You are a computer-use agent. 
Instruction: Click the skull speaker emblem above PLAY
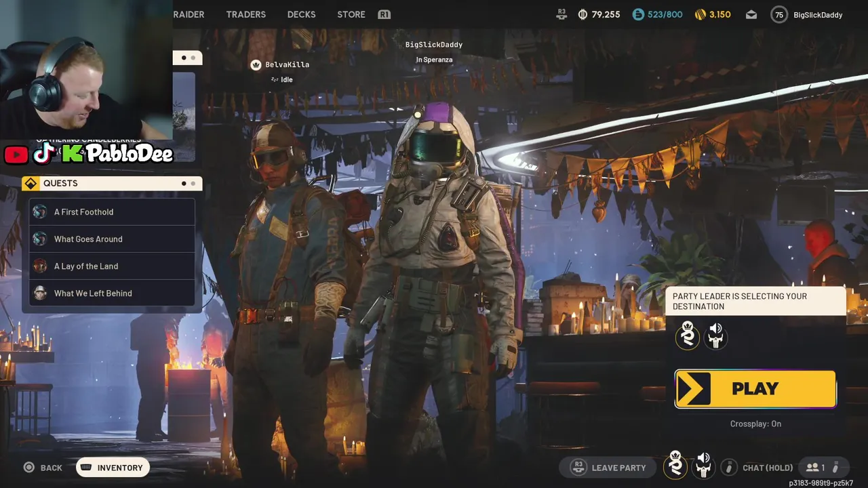[715, 335]
